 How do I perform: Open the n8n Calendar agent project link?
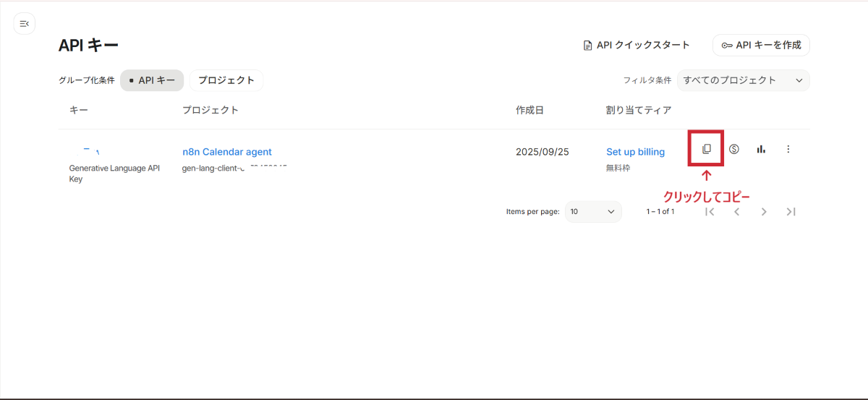pos(227,152)
